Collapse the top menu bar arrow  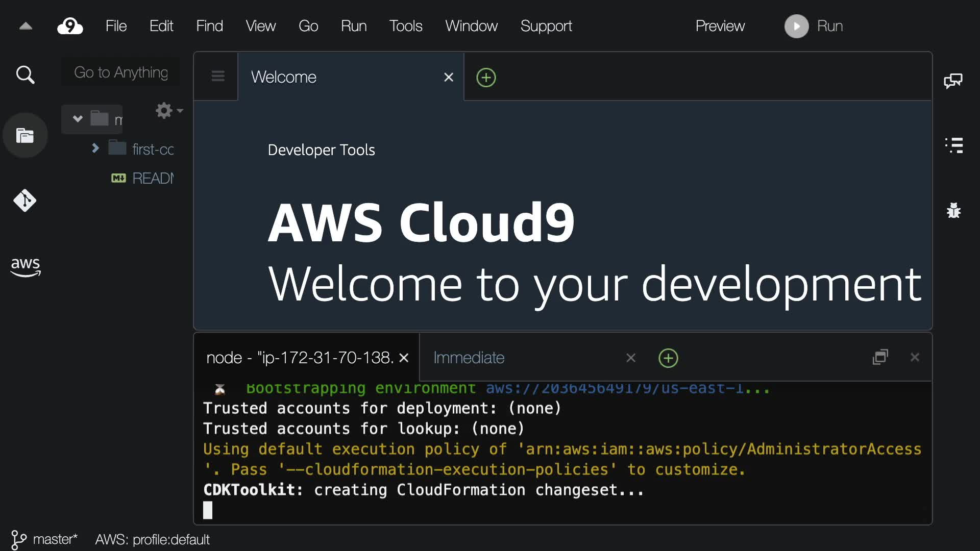pos(26,26)
